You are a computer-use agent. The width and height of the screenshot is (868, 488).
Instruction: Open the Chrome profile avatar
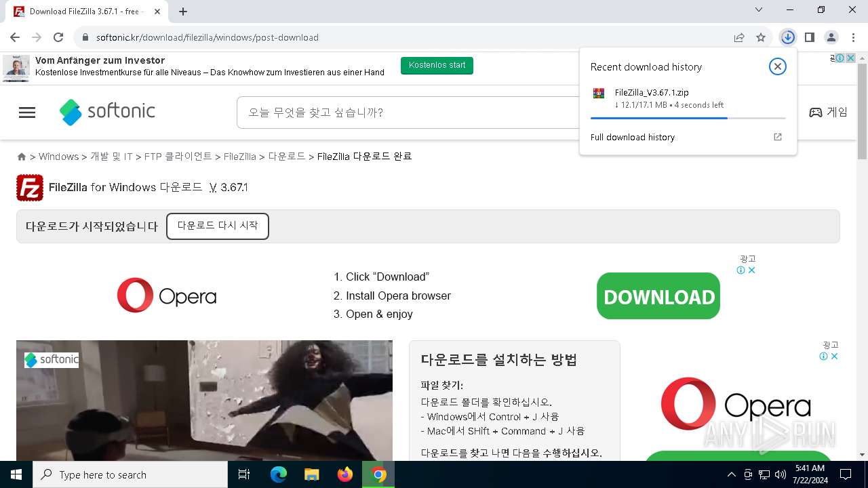(831, 37)
